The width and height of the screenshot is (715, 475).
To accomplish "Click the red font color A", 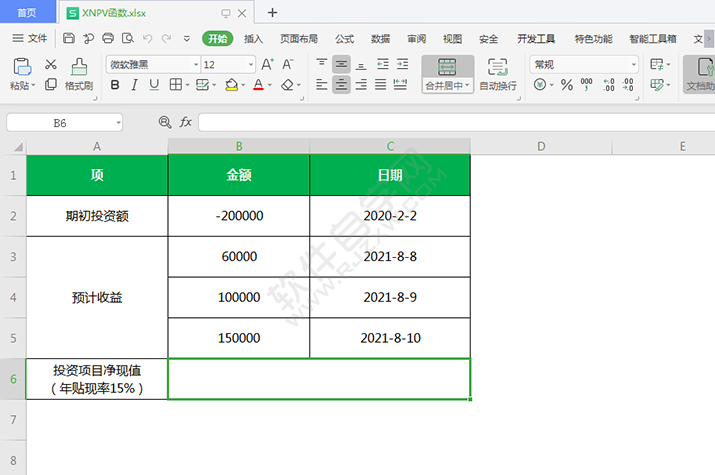I will [x=258, y=85].
